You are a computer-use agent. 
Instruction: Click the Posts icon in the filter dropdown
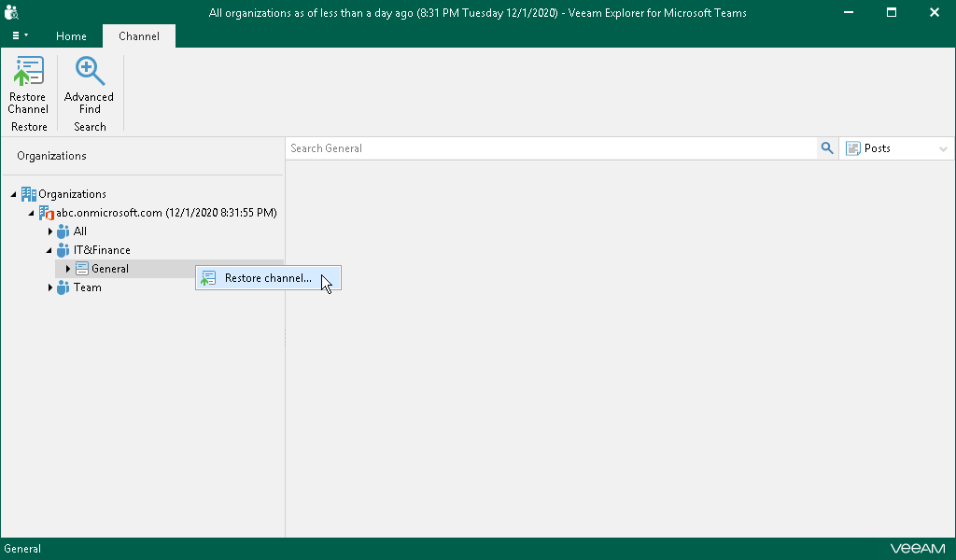click(853, 148)
